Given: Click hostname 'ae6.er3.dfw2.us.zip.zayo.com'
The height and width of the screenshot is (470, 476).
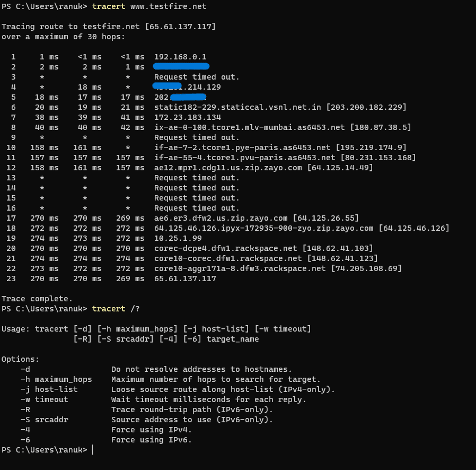Looking at the screenshot, I should click(221, 218).
